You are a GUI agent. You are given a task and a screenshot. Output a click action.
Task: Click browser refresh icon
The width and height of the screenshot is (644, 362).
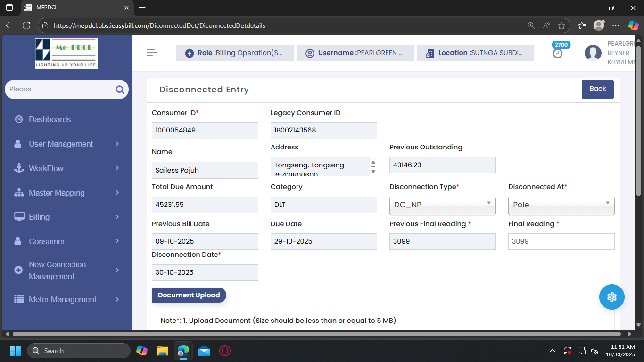(x=26, y=25)
